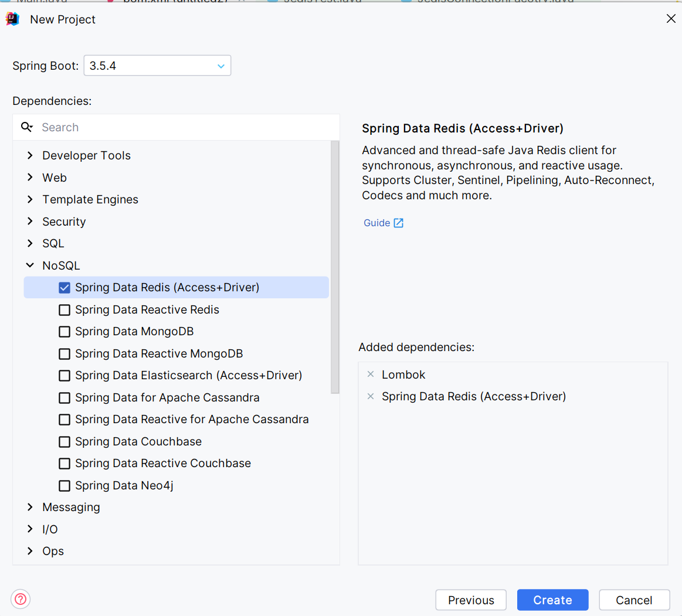Check Spring Data for Apache Cassandra
The height and width of the screenshot is (616, 682).
(65, 398)
